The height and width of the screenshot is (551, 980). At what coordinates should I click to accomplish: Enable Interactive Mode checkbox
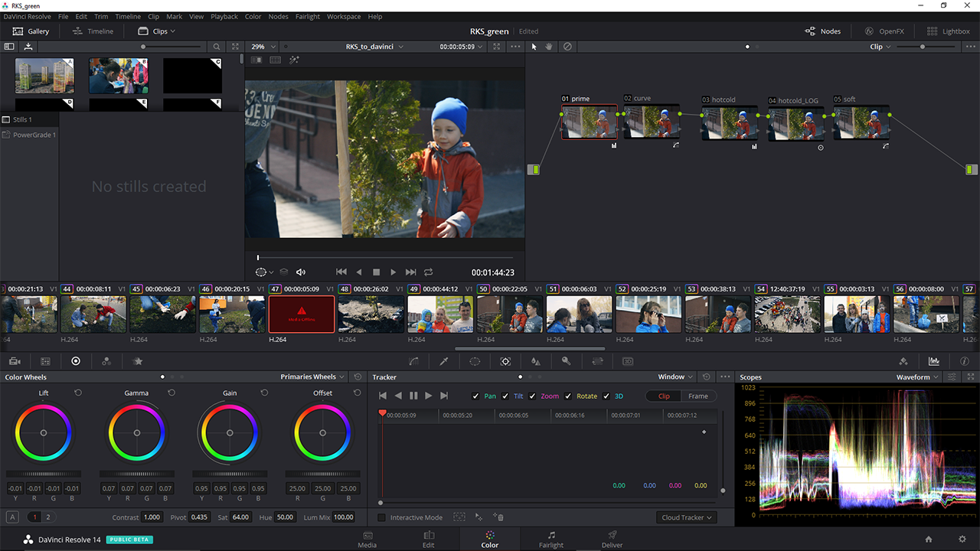point(382,518)
